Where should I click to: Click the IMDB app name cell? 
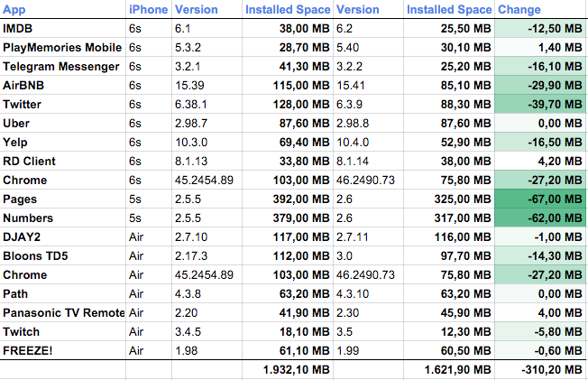click(63, 29)
